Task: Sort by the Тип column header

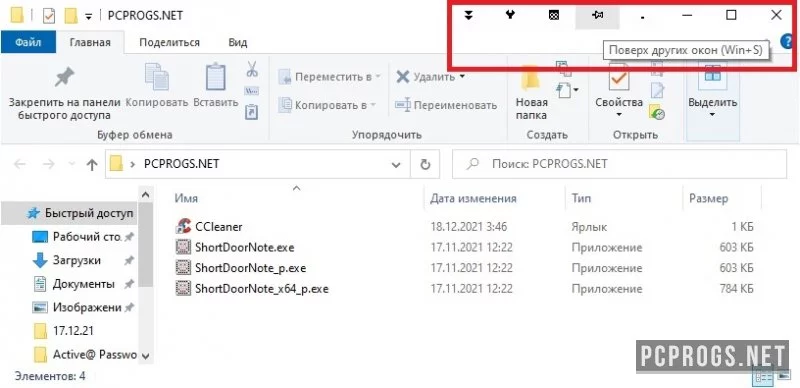Action: (581, 198)
